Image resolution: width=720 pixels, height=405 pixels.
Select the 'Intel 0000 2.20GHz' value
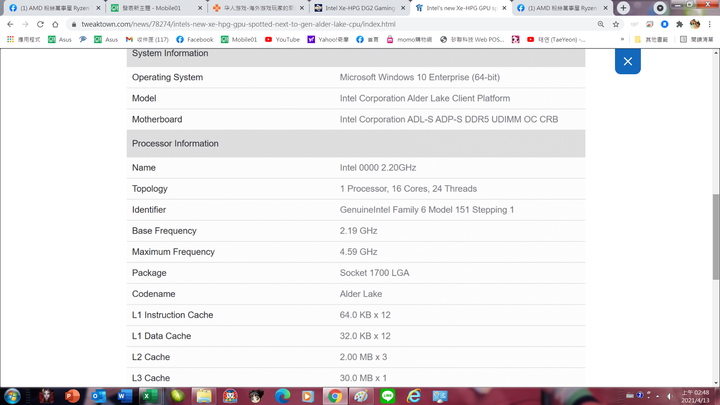378,168
